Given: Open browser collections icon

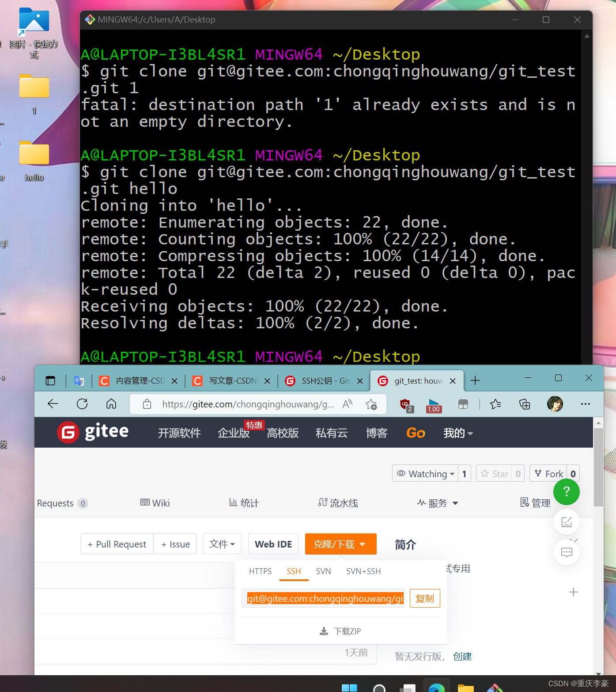Looking at the screenshot, I should pyautogui.click(x=525, y=404).
